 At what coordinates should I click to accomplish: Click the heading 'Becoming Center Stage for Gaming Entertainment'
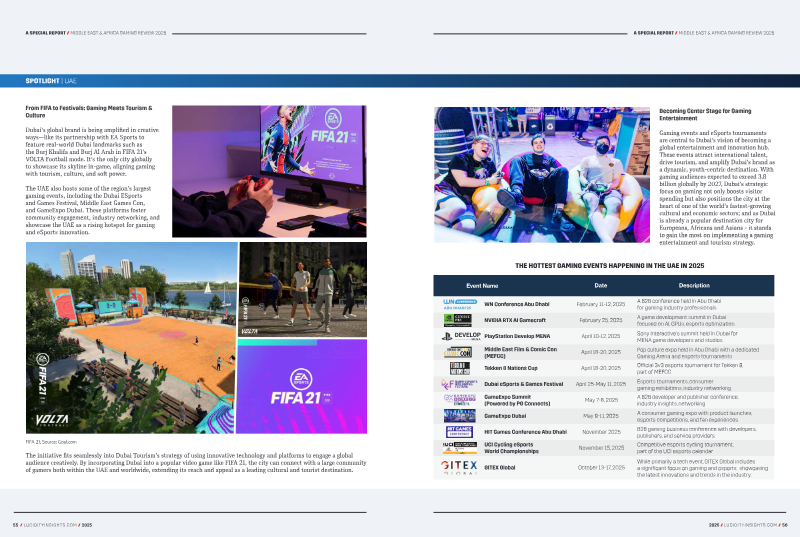(705, 114)
